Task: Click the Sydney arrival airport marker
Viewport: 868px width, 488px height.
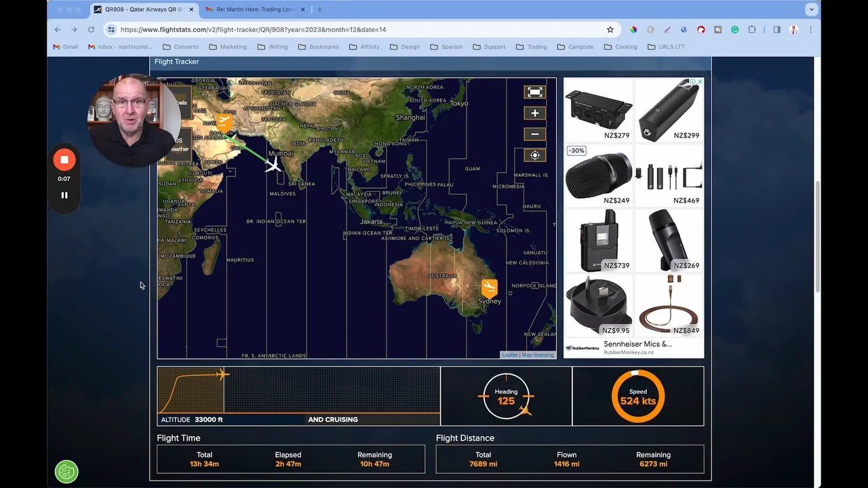Action: 489,287
